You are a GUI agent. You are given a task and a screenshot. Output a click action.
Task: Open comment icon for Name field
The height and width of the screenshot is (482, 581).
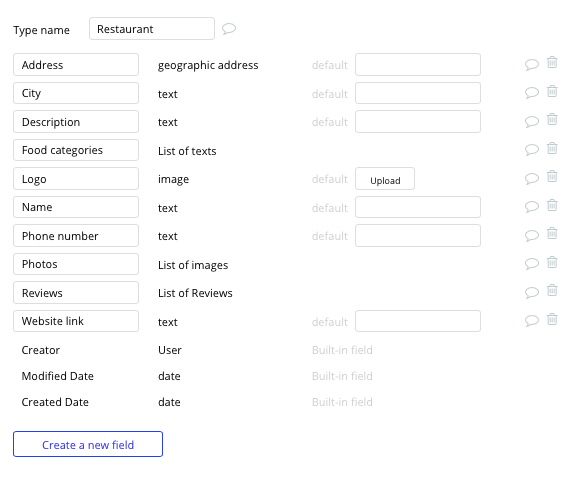click(532, 207)
